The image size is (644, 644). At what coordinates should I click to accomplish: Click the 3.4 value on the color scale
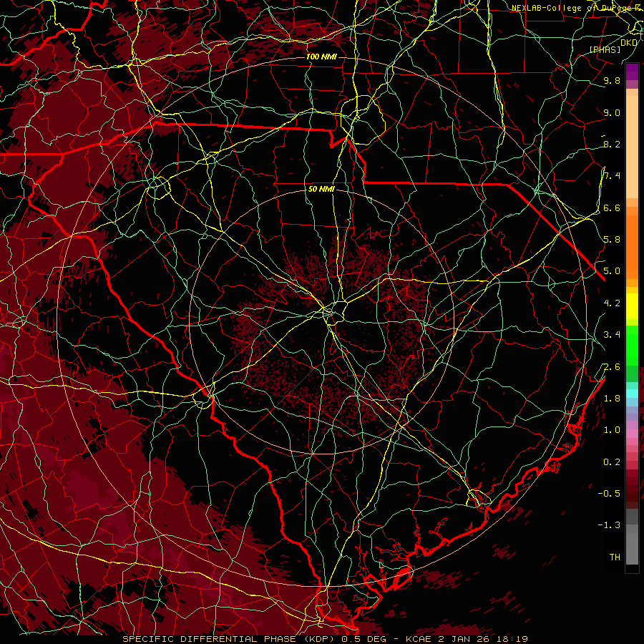click(x=612, y=335)
